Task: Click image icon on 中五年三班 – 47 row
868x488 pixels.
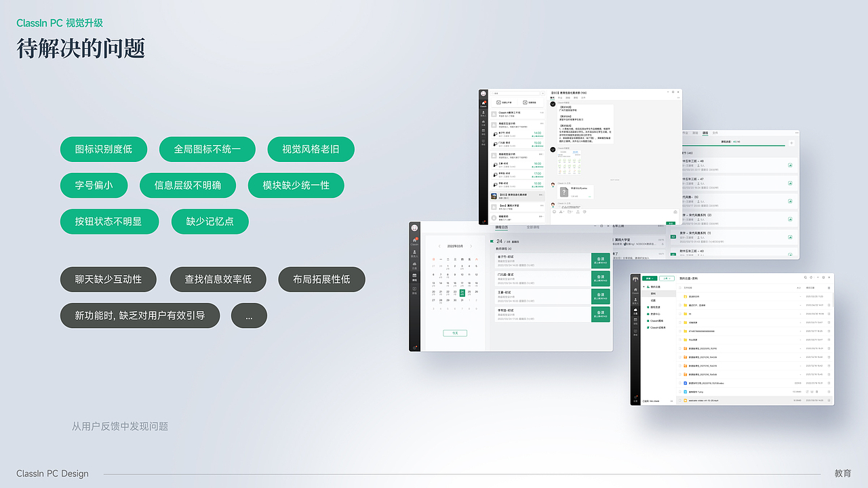Action: [790, 183]
